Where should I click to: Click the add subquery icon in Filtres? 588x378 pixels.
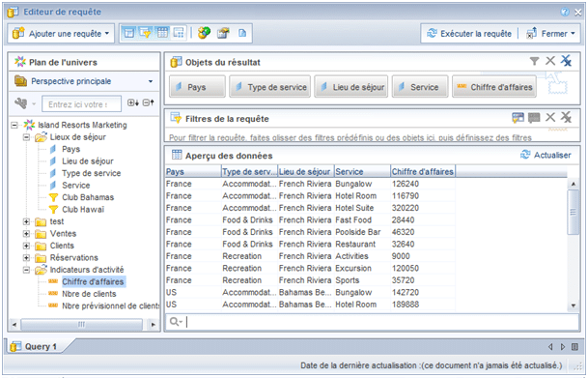pyautogui.click(x=518, y=118)
